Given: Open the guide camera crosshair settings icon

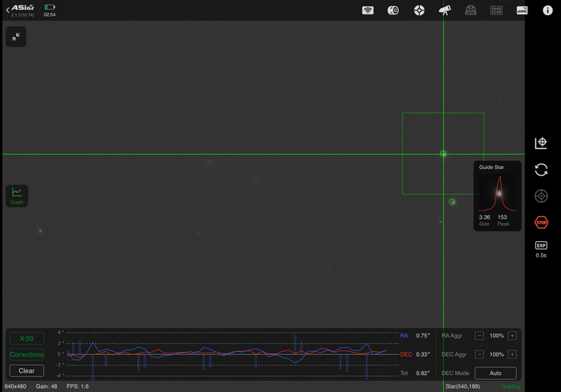Looking at the screenshot, I should click(x=419, y=10).
